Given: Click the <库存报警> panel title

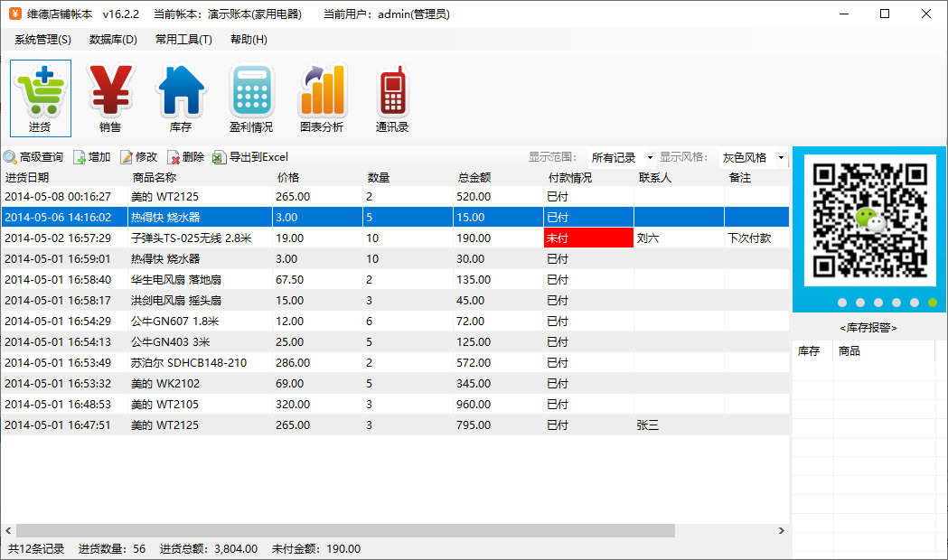Looking at the screenshot, I should [868, 328].
